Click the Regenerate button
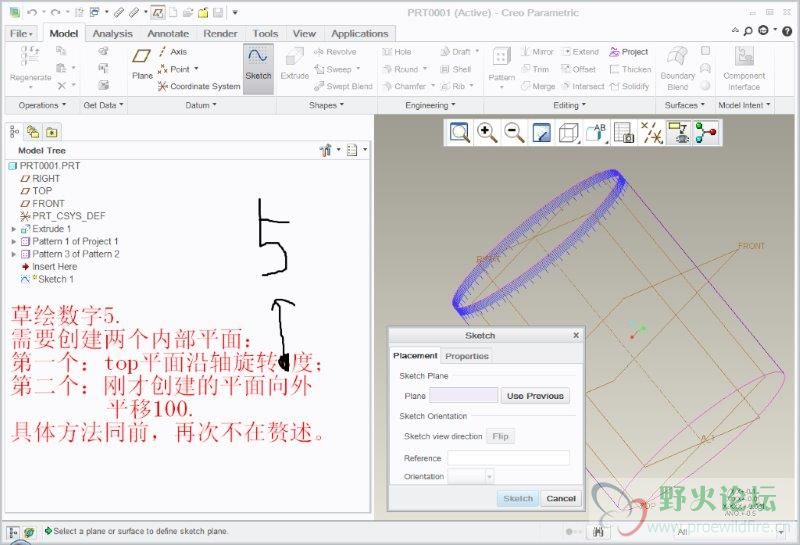The height and width of the screenshot is (545, 800). [31, 68]
